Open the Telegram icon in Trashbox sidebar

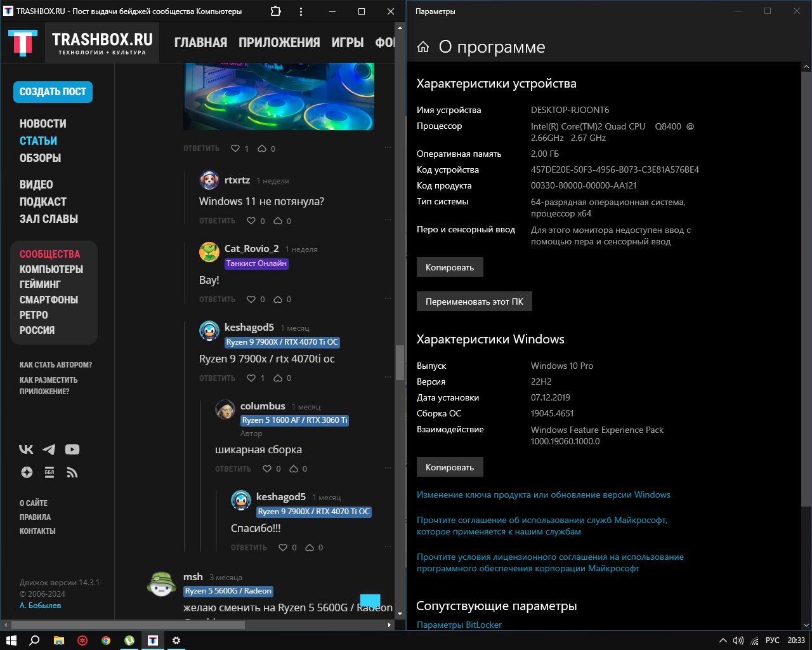[49, 449]
